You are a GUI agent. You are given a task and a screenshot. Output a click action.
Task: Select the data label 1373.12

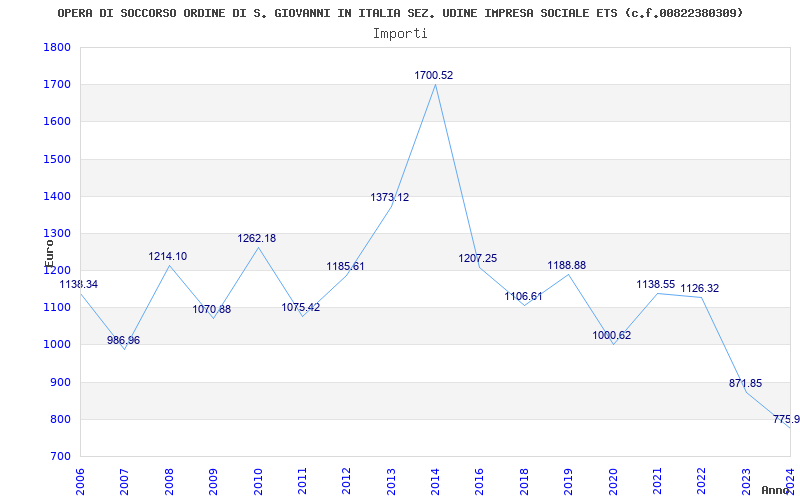point(389,197)
